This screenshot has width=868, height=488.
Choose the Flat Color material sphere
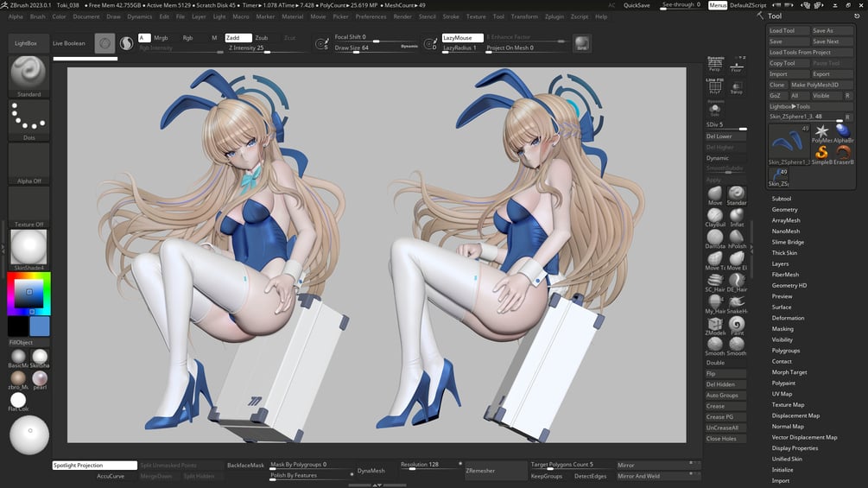18,400
